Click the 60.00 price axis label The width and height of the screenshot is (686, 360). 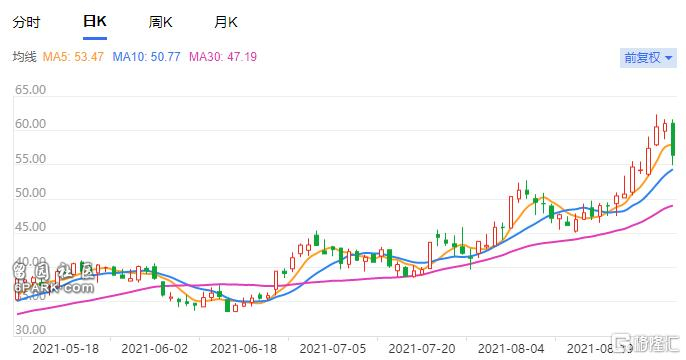click(x=30, y=124)
